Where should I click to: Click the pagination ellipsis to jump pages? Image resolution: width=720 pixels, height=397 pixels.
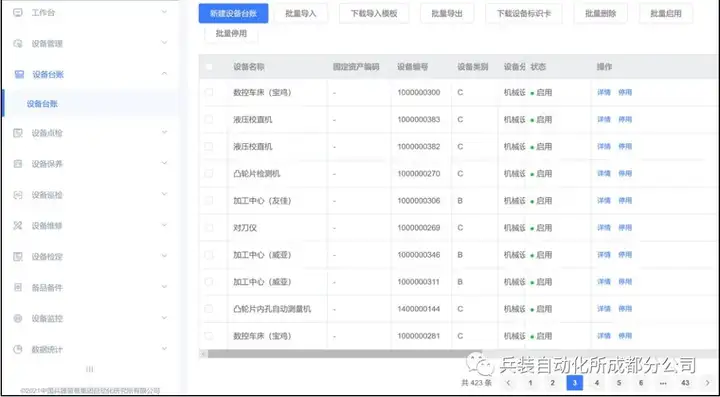tap(663, 383)
